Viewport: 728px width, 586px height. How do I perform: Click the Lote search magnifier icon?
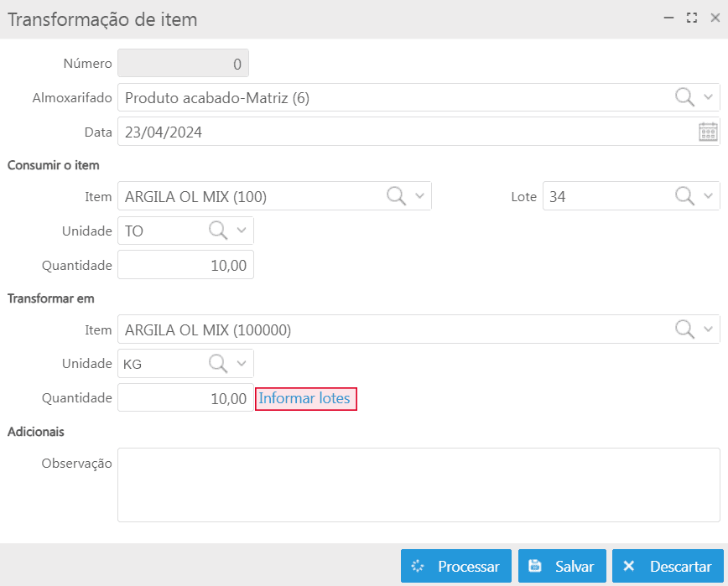(x=685, y=196)
